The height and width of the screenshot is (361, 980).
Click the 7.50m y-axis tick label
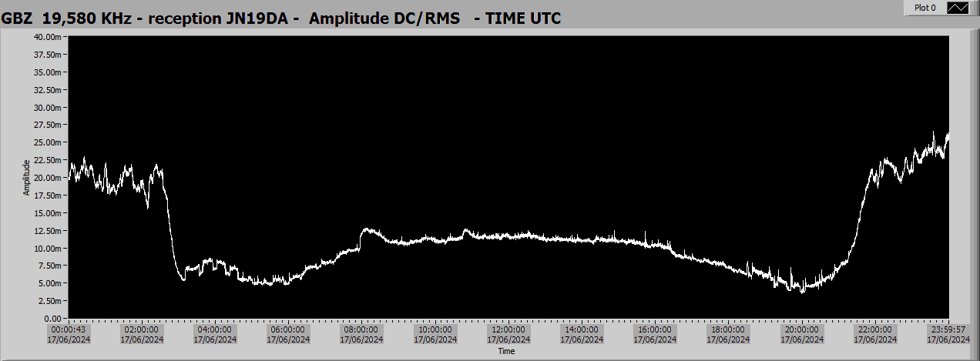50,266
